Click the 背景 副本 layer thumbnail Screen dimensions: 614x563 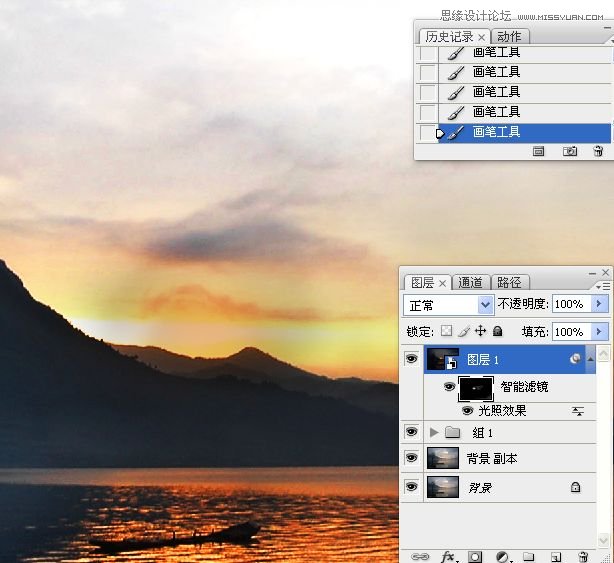click(x=442, y=458)
